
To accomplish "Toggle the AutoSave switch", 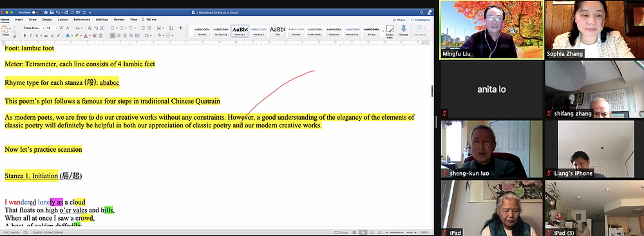I will tap(36, 12).
